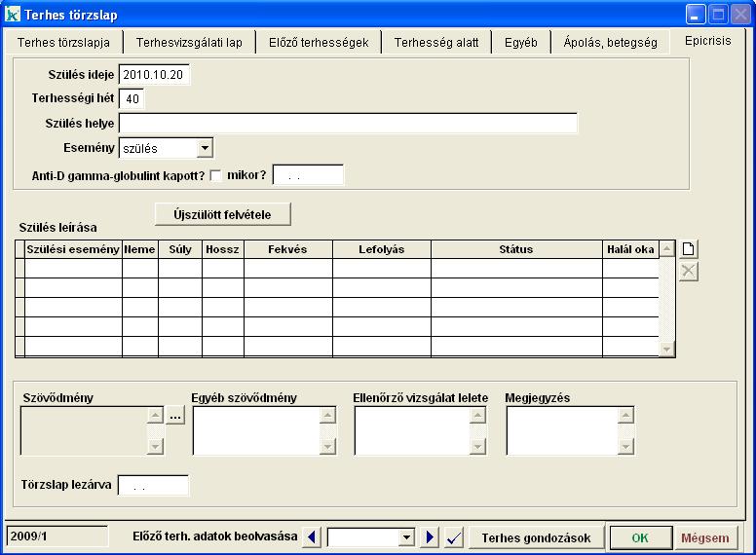
Task: Open Terhes gondozások
Action: pos(536,538)
